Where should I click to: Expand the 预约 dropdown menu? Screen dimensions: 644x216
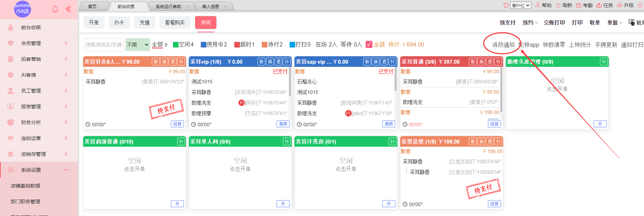[530, 23]
